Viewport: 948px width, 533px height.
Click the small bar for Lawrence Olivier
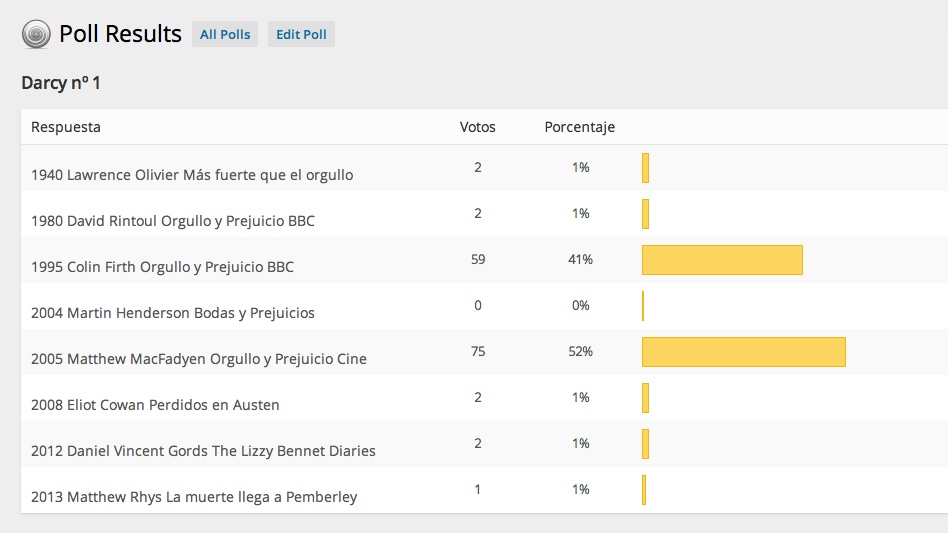(645, 168)
